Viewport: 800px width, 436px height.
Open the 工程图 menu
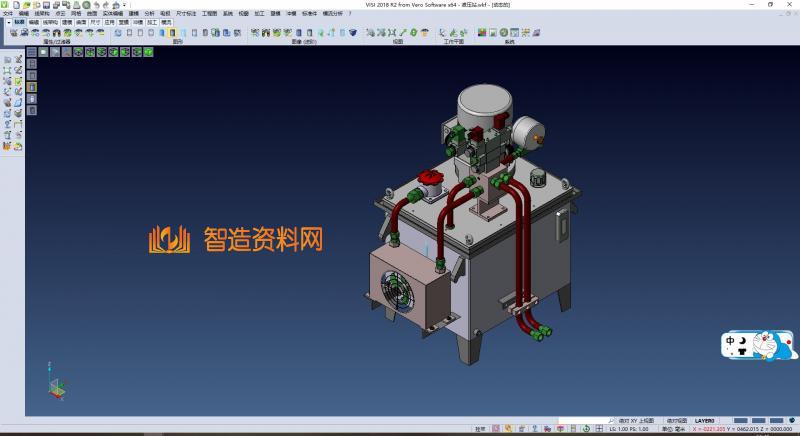tap(210, 14)
